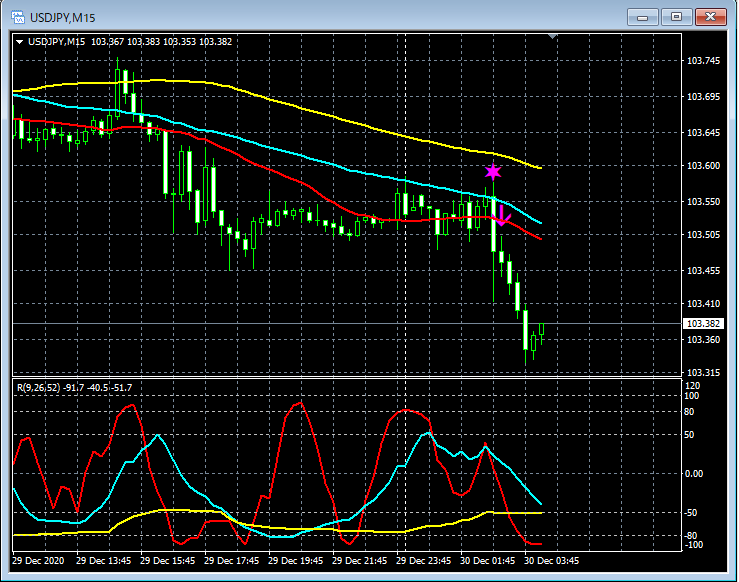Click the gray chart shift triangle marker
The width and height of the screenshot is (739, 582).
point(553,36)
